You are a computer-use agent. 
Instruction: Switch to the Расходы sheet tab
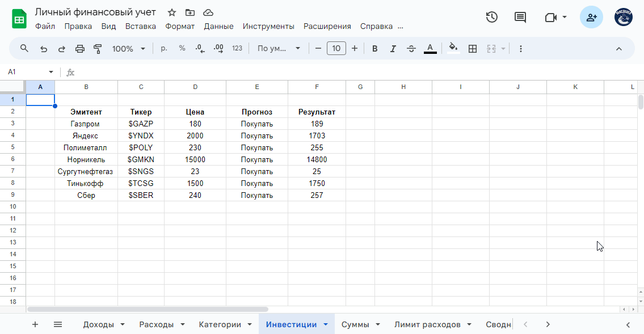[156, 324]
